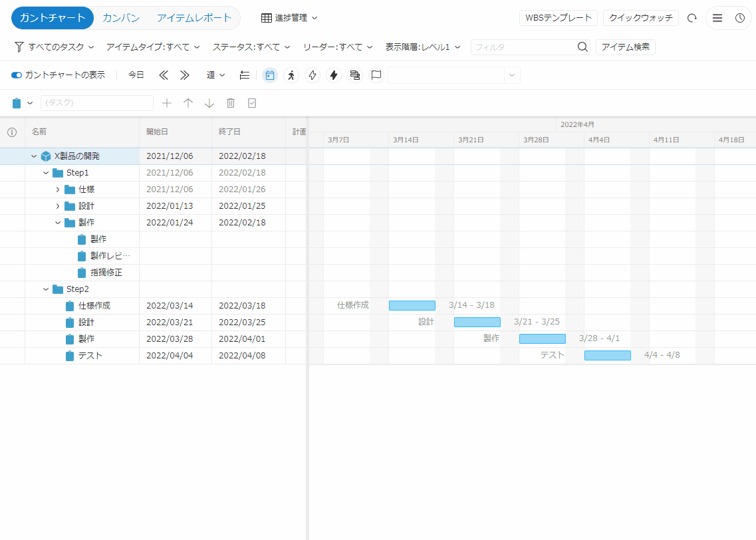This screenshot has width=756, height=540.
Task: Open the ステータス:すべて dropdown
Action: click(x=251, y=47)
